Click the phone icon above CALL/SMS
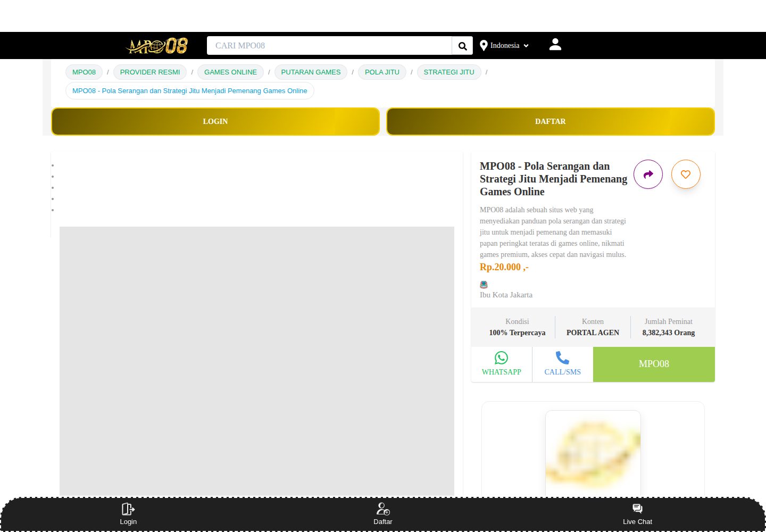 562,358
